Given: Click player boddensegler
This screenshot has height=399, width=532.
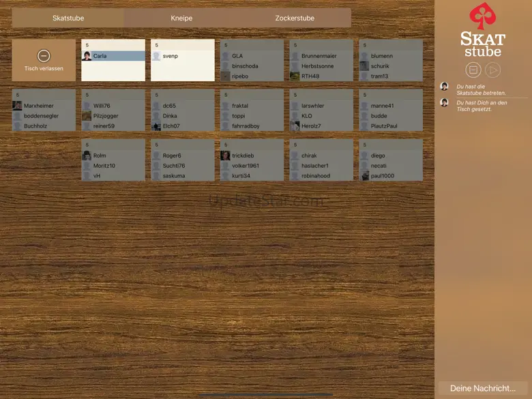Looking at the screenshot, I should (x=44, y=116).
